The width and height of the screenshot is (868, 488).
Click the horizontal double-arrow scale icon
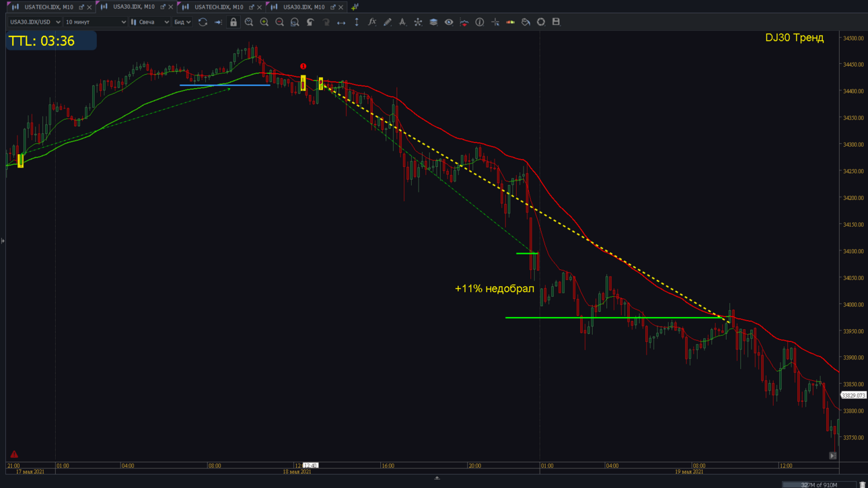point(341,22)
